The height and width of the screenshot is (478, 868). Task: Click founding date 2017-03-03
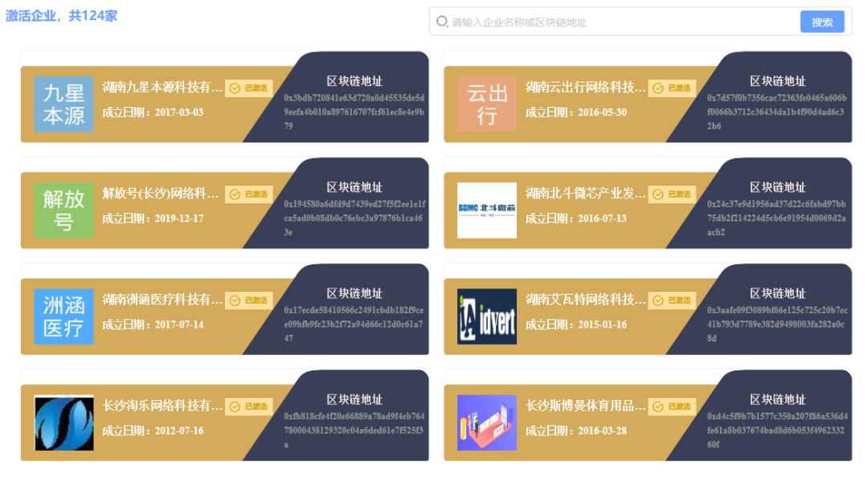[178, 112]
